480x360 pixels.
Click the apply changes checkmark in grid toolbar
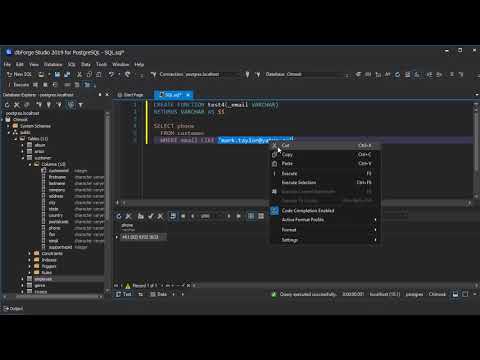[151, 216]
